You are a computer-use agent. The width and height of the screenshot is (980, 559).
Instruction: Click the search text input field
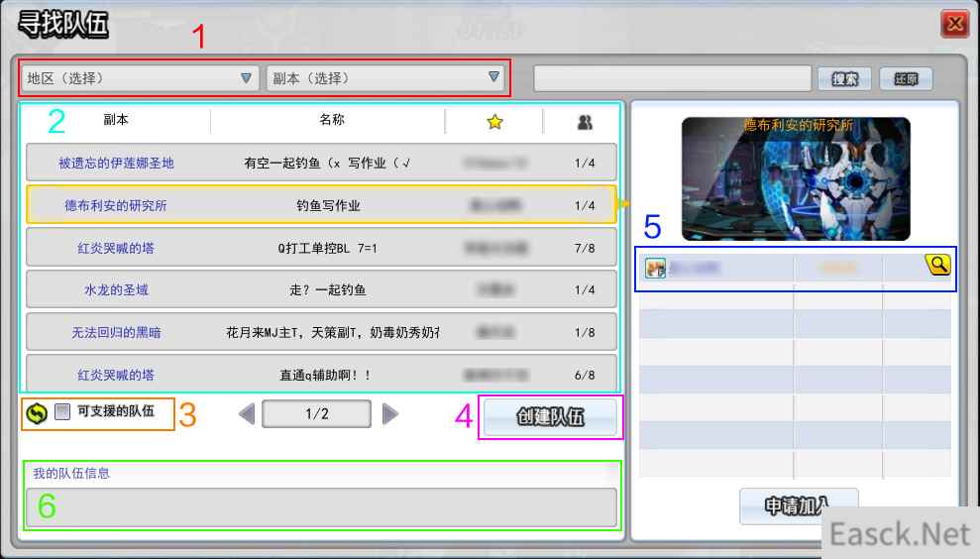click(x=672, y=78)
